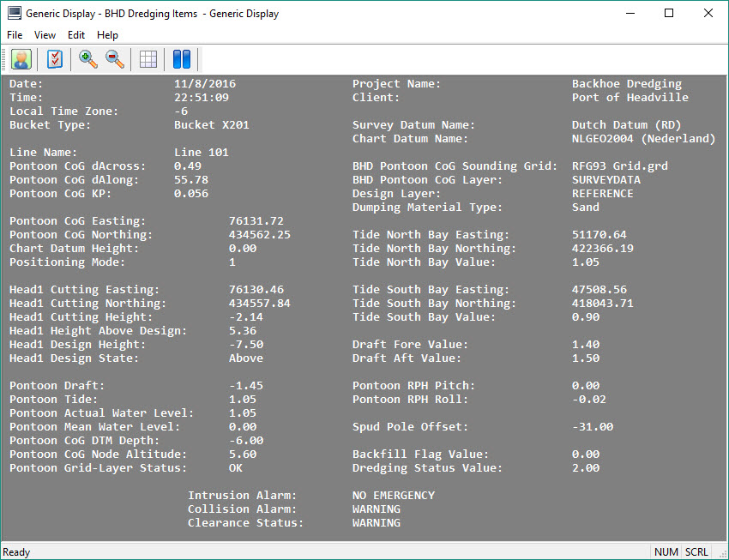Click the application icon in title bar
The width and height of the screenshot is (729, 560).
pos(14,14)
